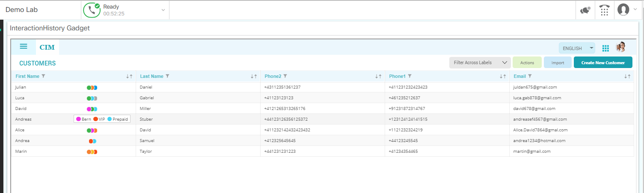Select the first name Andreas
Image resolution: width=644 pixels, height=193 pixels.
click(24, 119)
